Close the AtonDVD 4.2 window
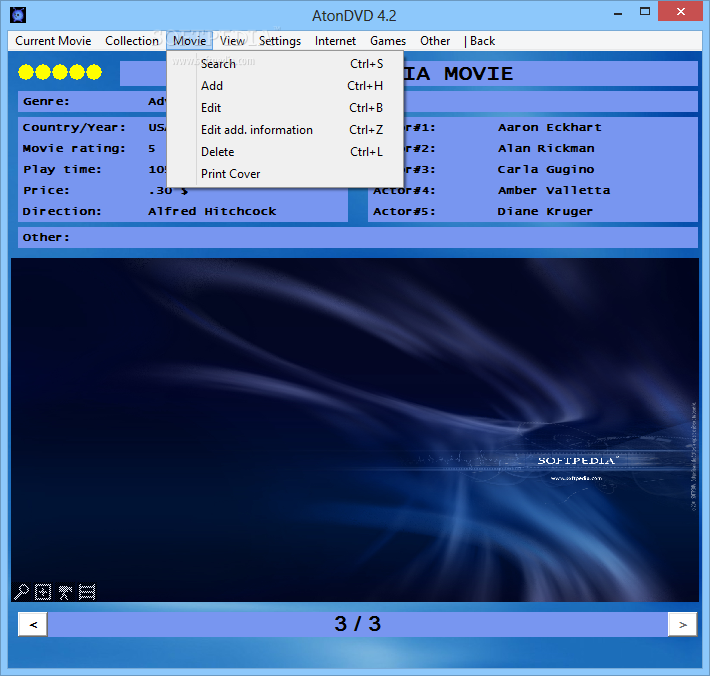710x676 pixels. point(681,12)
